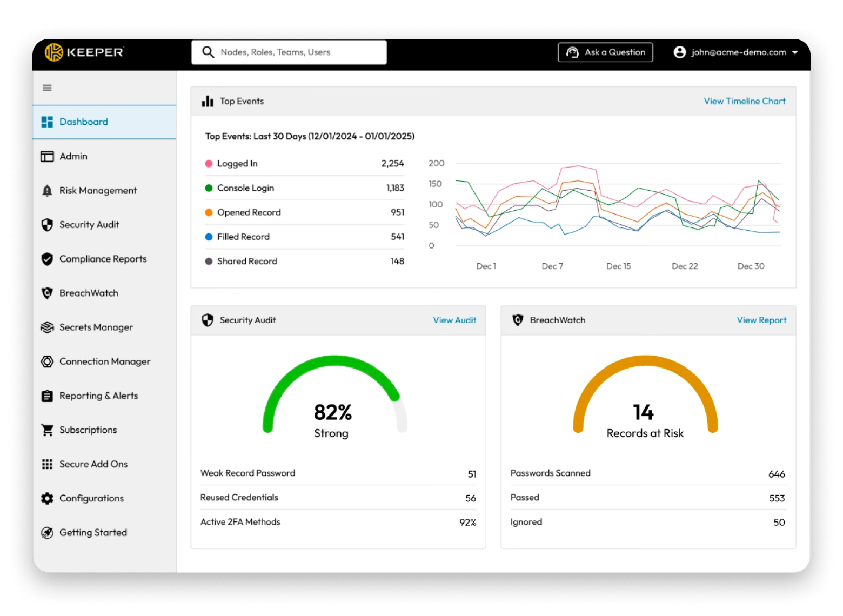Open the View Timeline Chart link
843x616 pixels.
pyautogui.click(x=744, y=101)
